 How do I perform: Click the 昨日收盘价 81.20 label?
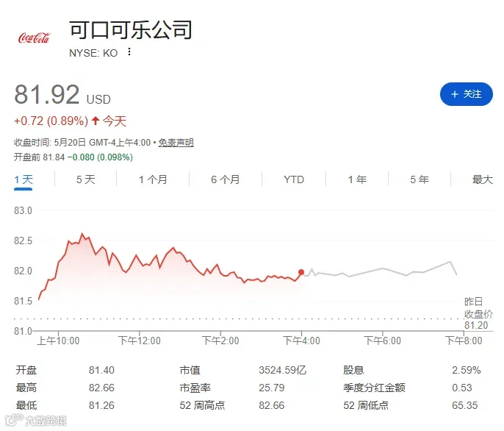pos(478,313)
